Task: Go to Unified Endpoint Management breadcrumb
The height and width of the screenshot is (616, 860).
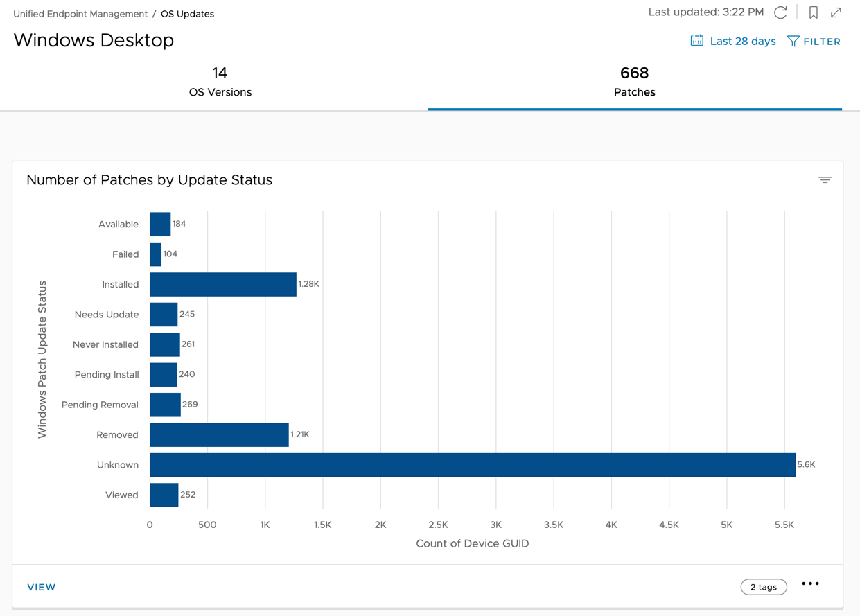Action: coord(80,14)
